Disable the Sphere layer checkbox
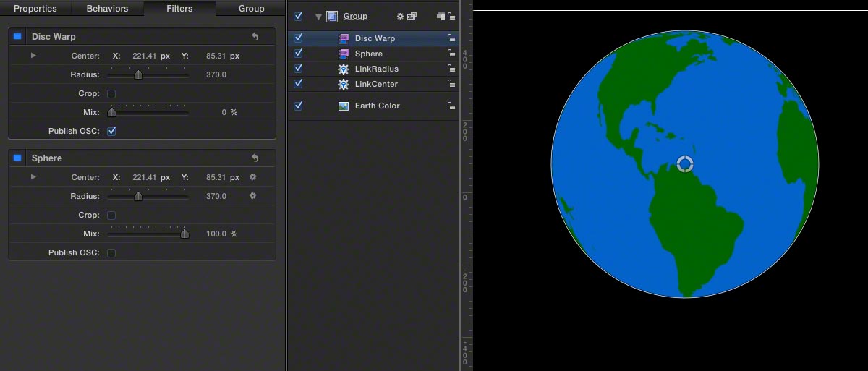The width and height of the screenshot is (868, 371). click(x=298, y=53)
